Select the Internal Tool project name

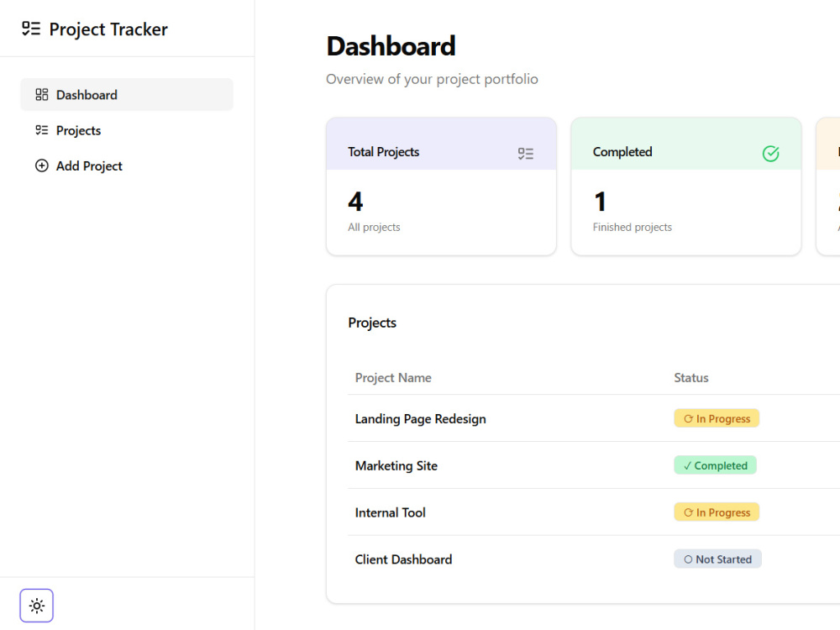tap(390, 512)
